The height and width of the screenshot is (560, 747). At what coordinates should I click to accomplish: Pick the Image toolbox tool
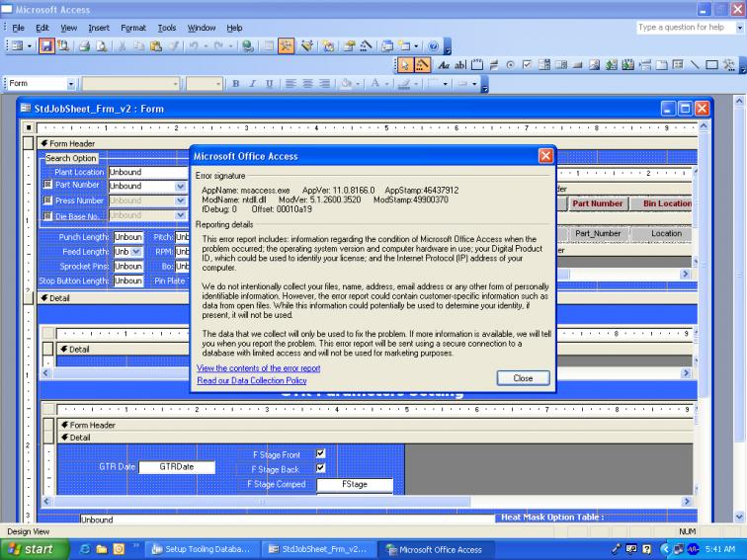pyautogui.click(x=594, y=65)
